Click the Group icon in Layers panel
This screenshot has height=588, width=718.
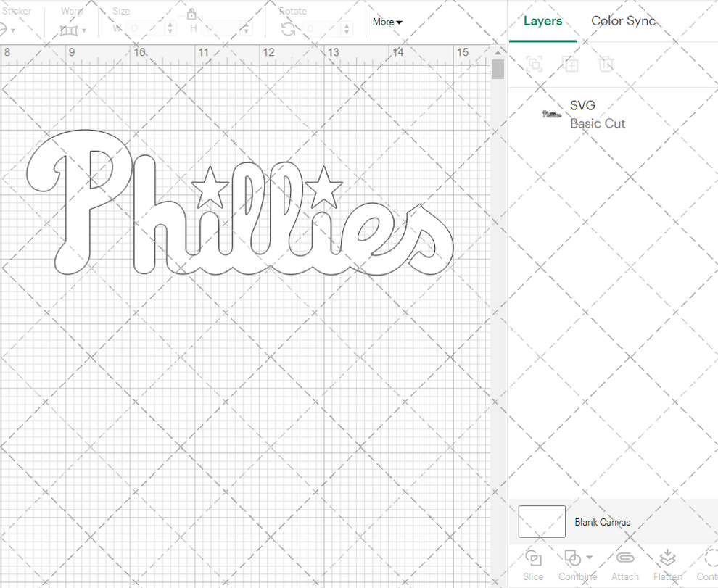click(535, 64)
